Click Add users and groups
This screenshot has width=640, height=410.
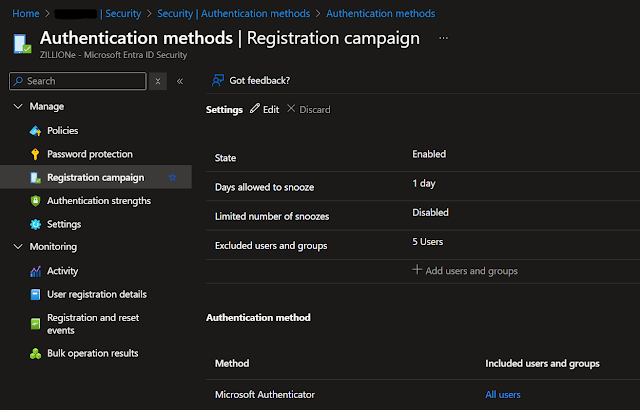[x=465, y=271]
